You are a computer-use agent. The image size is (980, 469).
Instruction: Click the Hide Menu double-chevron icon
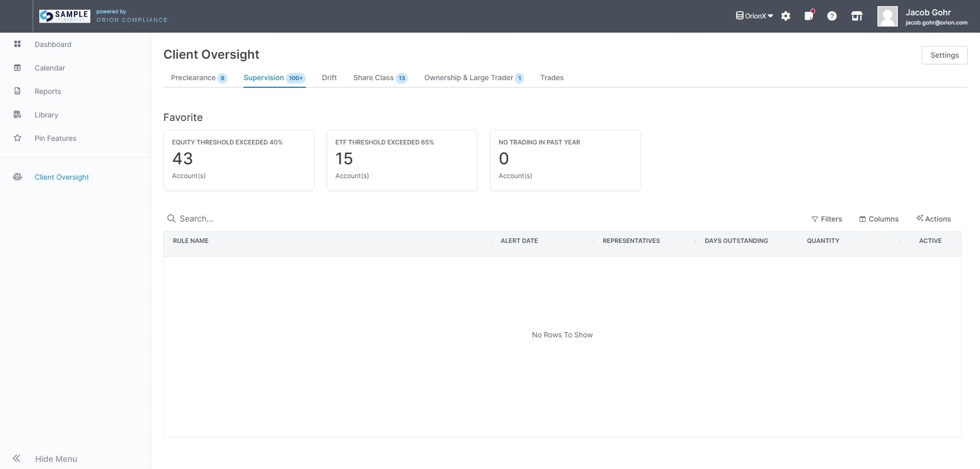[x=16, y=458]
